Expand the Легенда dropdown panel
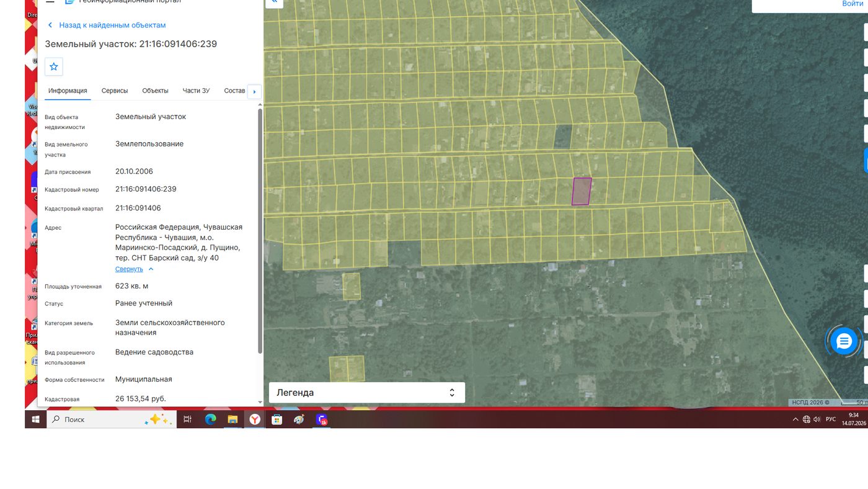 [x=367, y=393]
